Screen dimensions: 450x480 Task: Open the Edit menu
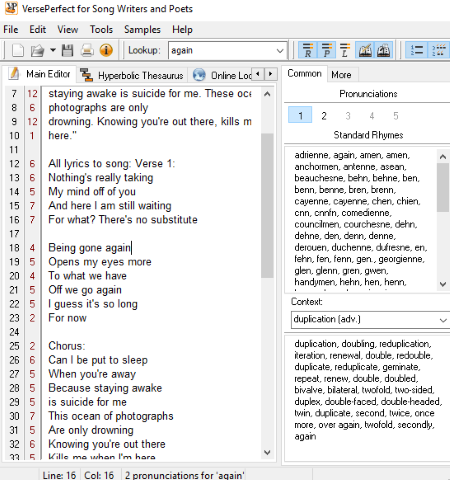pyautogui.click(x=38, y=30)
